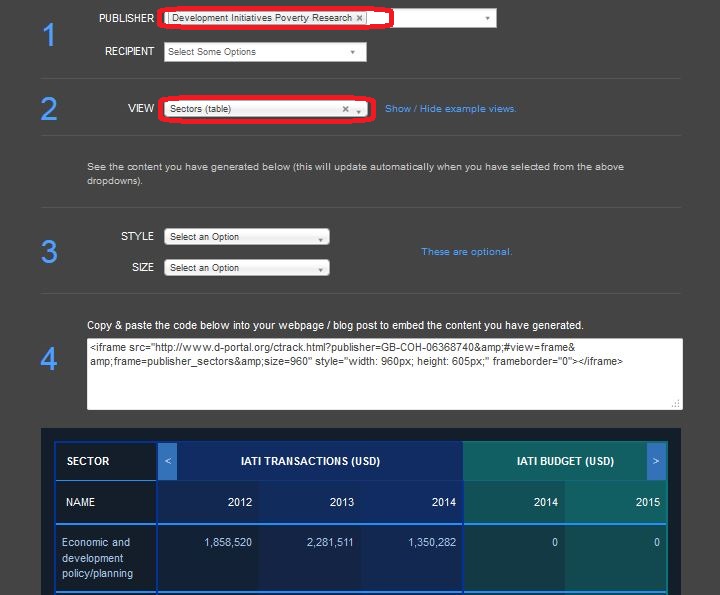Click the PUBLISHER label
720x595 pixels.
coord(127,18)
